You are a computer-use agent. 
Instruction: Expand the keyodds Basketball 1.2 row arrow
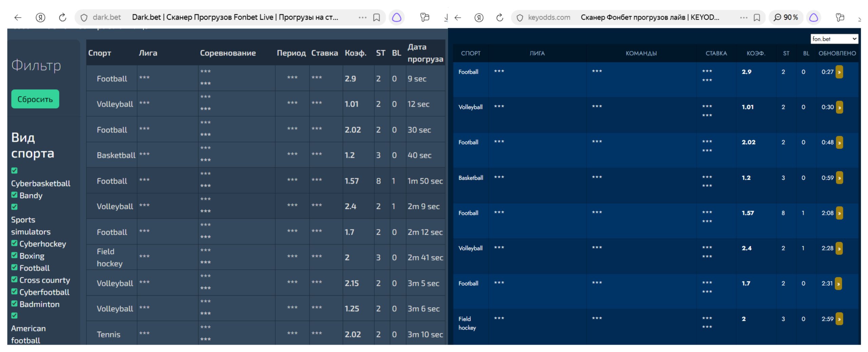tap(839, 178)
